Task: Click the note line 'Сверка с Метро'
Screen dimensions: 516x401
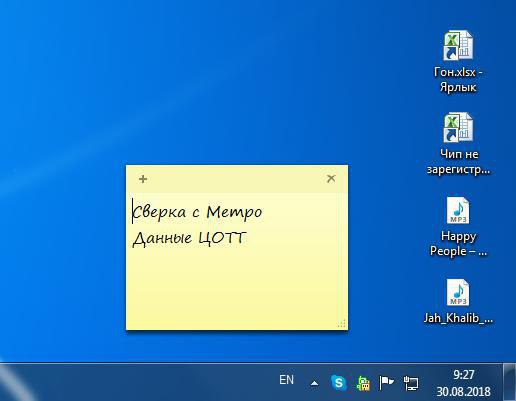Action: point(198,212)
